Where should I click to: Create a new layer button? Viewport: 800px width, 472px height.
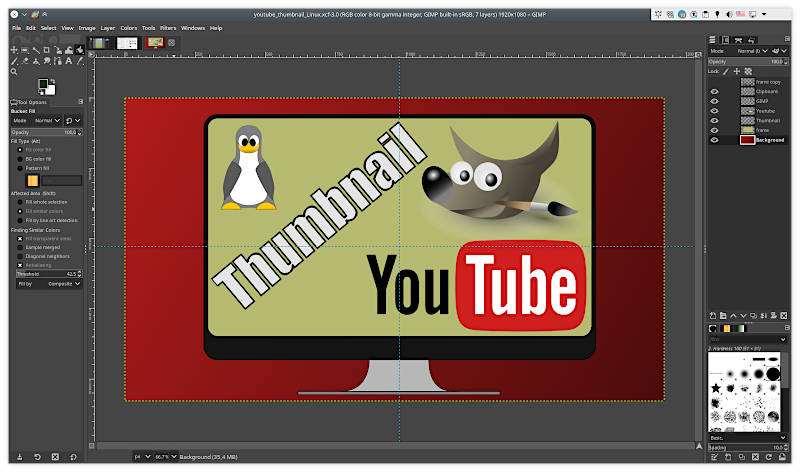click(x=713, y=315)
